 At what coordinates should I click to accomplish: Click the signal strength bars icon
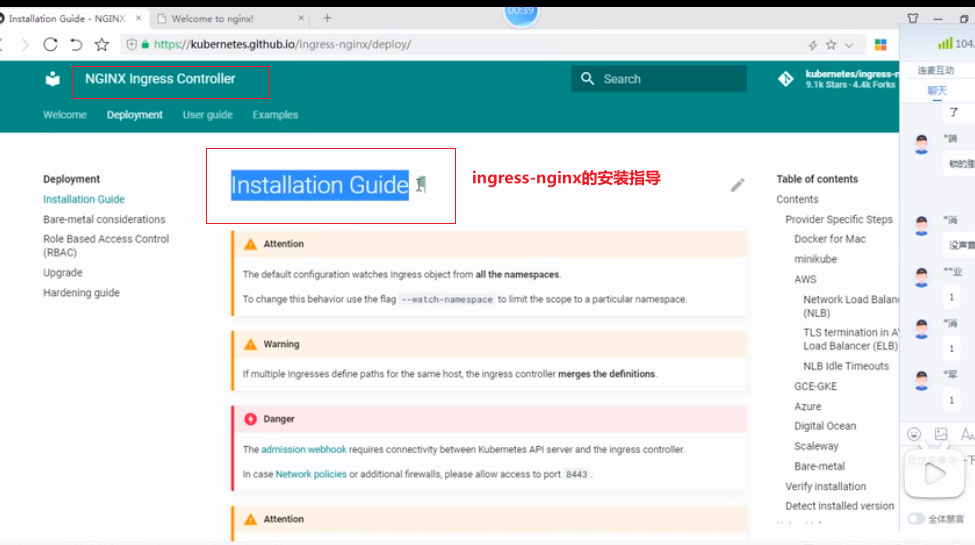pos(945,44)
